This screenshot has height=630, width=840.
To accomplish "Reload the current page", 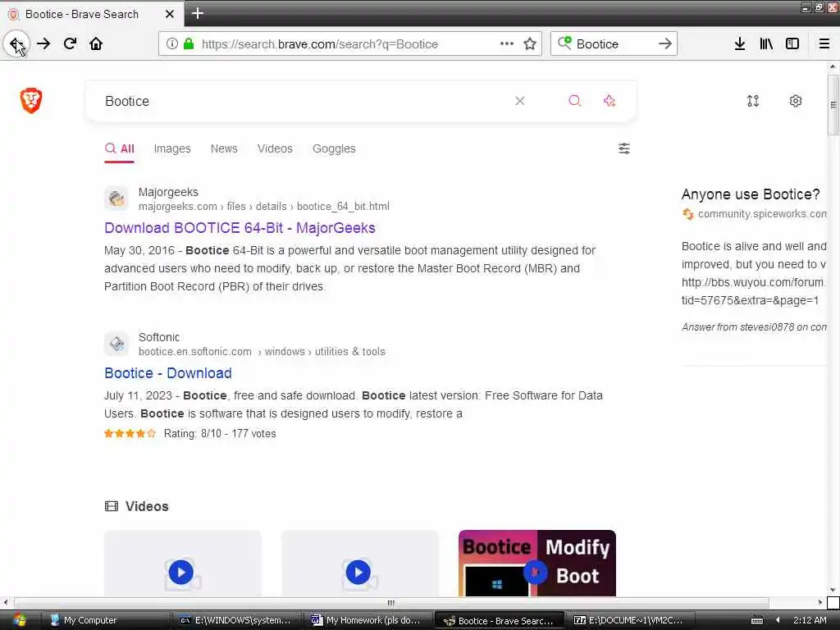I will [70, 43].
